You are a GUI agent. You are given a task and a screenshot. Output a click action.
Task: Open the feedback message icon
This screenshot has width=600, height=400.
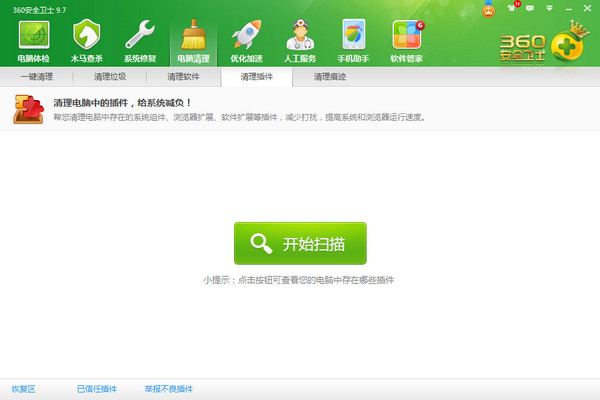(x=530, y=8)
